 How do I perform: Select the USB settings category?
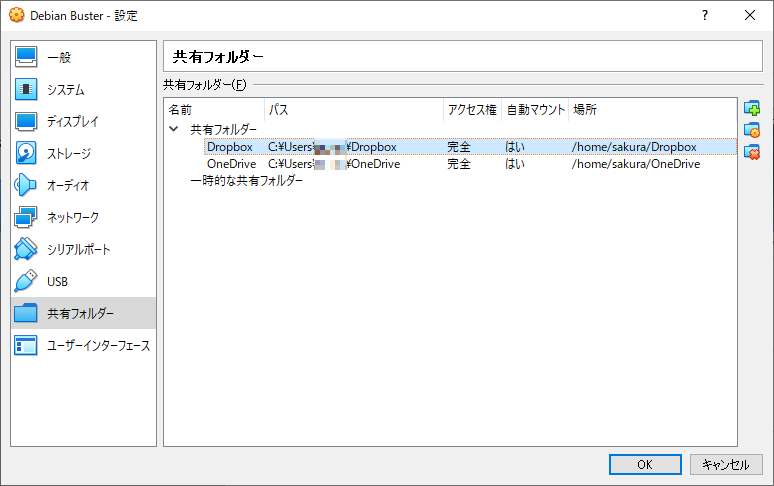[x=57, y=281]
